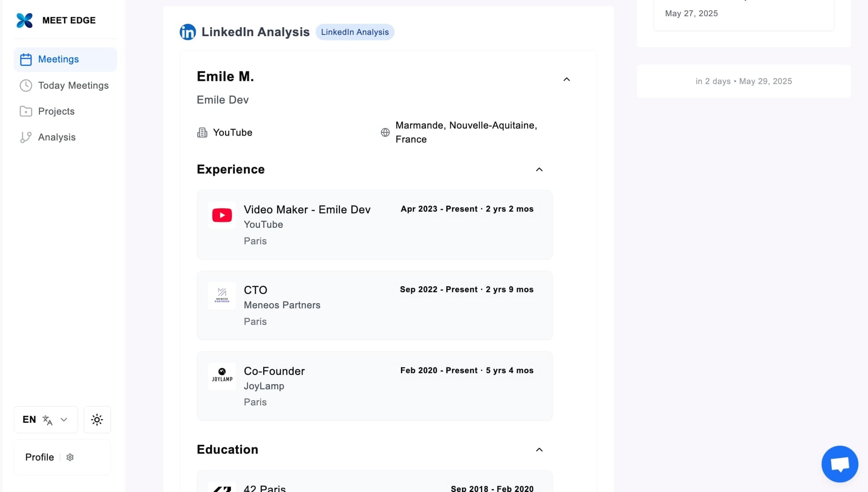Click the Meet Edge logo icon
The height and width of the screenshot is (492, 868).
point(24,20)
